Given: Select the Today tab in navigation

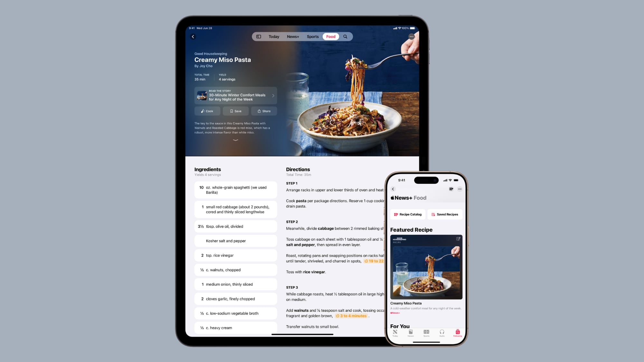Looking at the screenshot, I should [274, 36].
